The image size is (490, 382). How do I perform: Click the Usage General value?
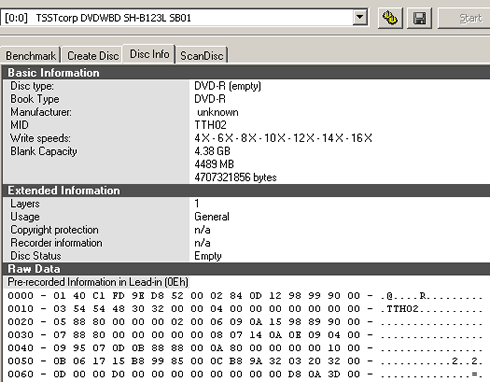point(212,217)
